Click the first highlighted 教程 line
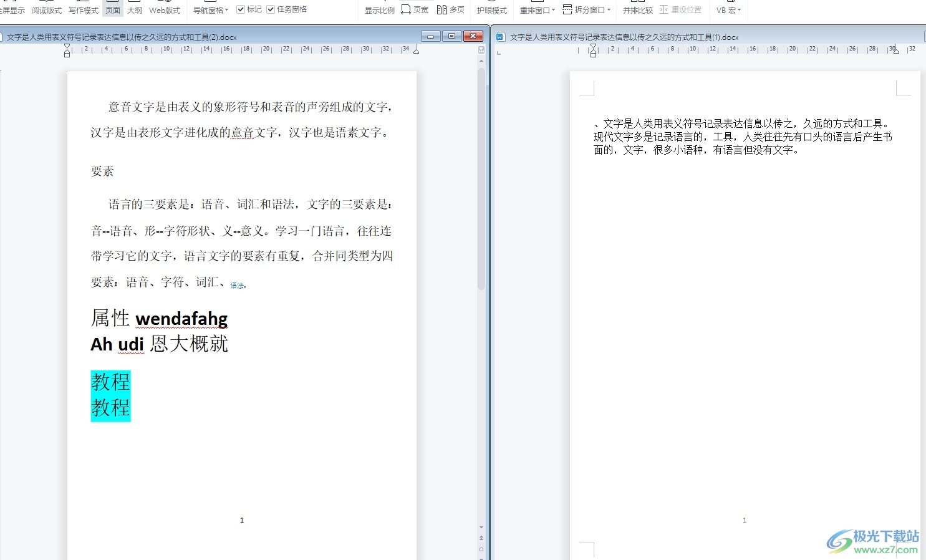Viewport: 926px width, 560px height. (111, 382)
